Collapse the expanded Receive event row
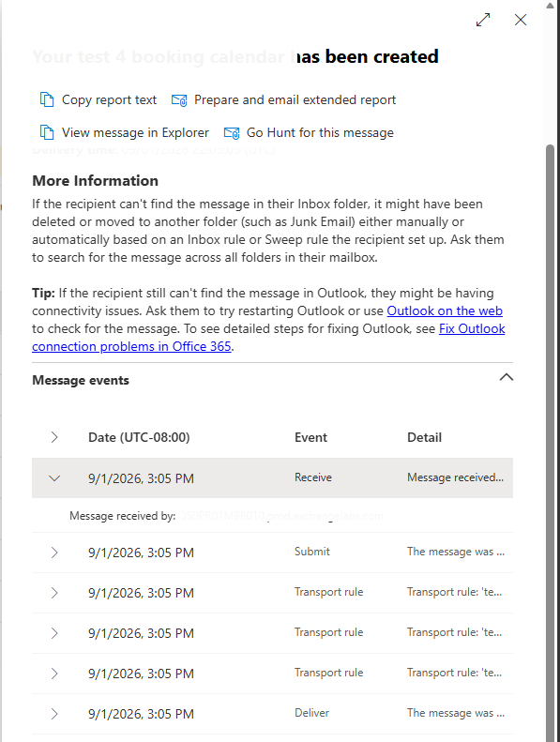Screen dimensions: 560x742 tap(54, 478)
